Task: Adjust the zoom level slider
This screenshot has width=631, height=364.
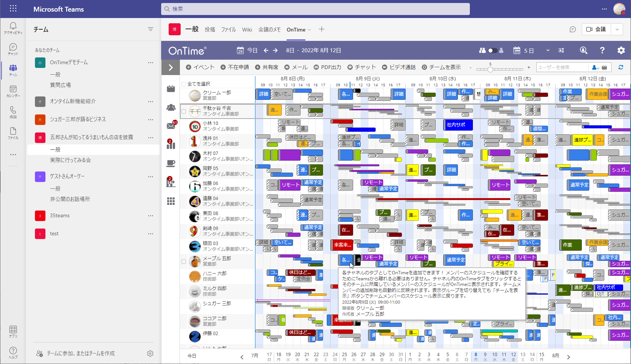Action: 490,69
